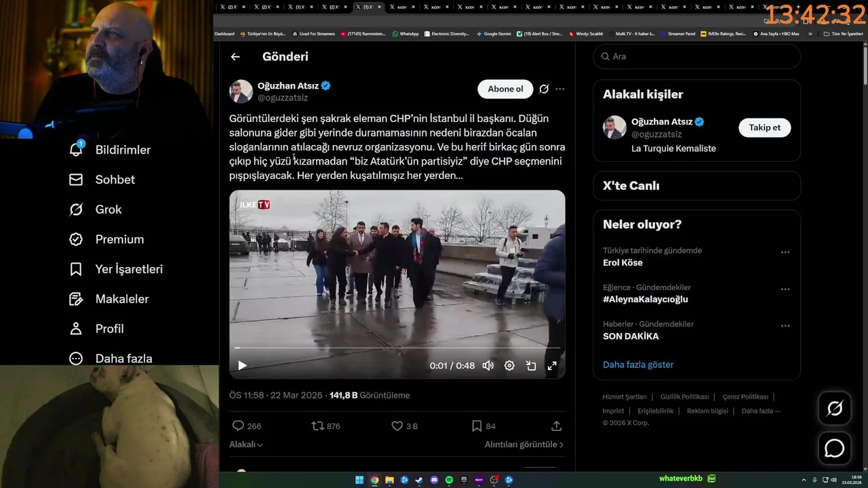Image resolution: width=868 pixels, height=488 pixels.
Task: Open the Google Gemini bookmark
Action: 494,33
